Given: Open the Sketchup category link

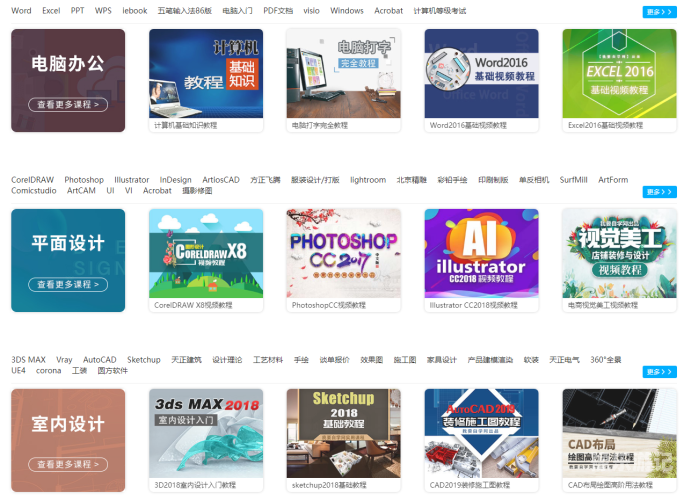Looking at the screenshot, I should pyautogui.click(x=144, y=360).
